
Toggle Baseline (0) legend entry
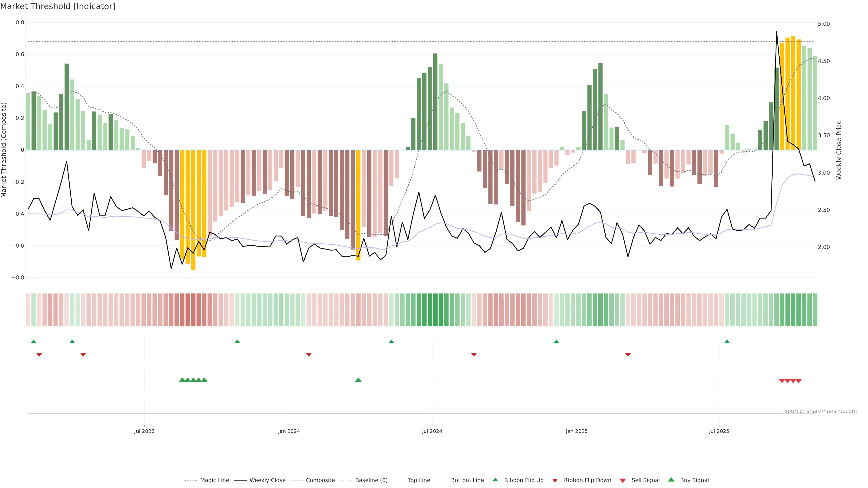(371, 480)
